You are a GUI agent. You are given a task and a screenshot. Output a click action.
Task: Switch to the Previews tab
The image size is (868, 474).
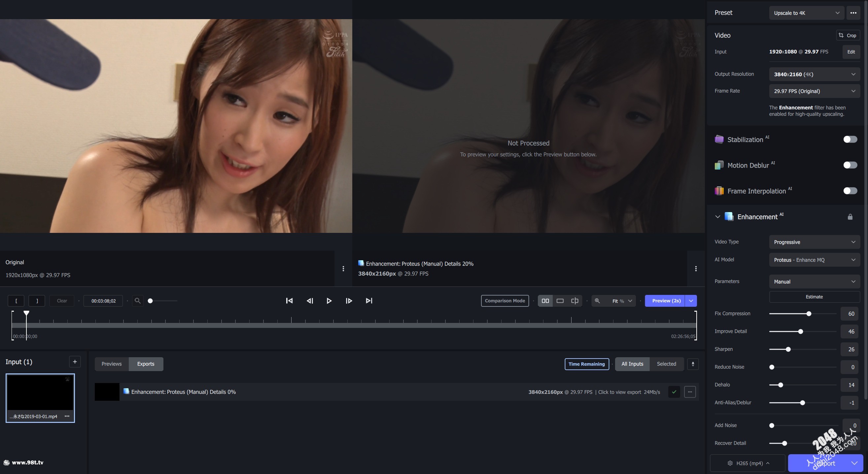pos(112,364)
